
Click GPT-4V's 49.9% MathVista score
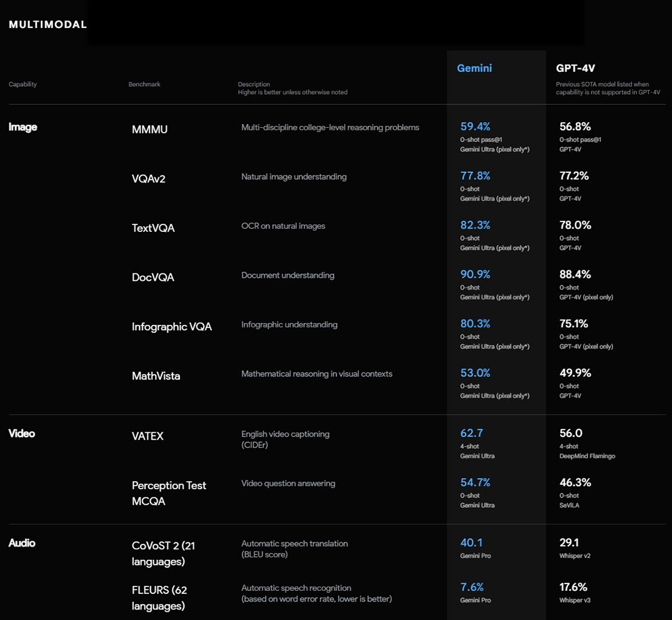coord(575,373)
